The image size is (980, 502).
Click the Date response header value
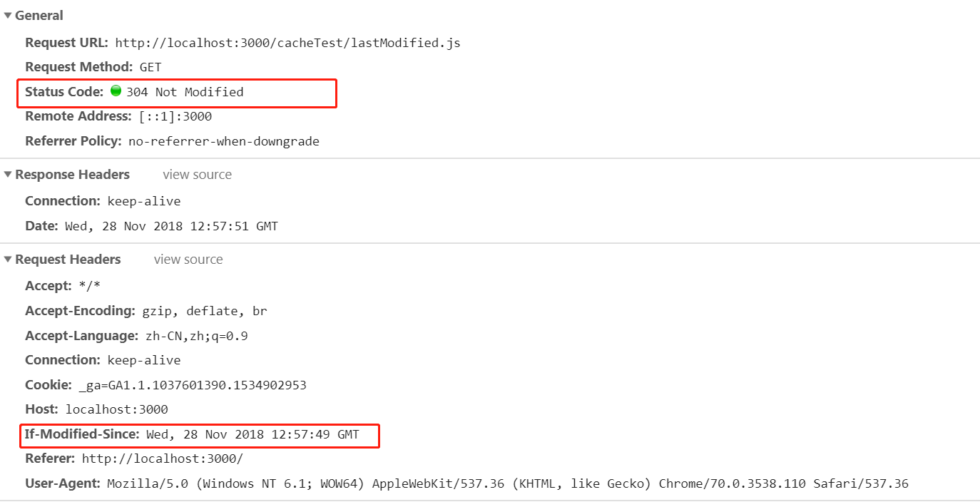[171, 226]
